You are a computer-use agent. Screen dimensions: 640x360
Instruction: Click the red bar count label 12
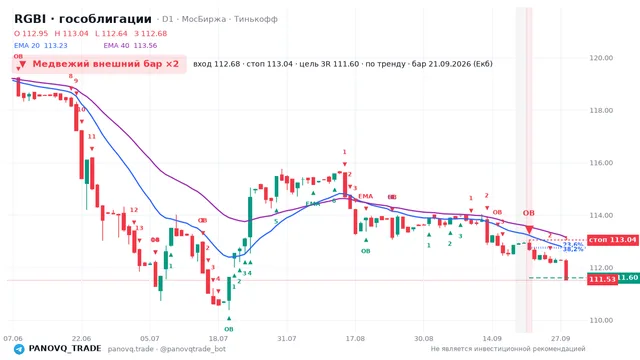134,210
